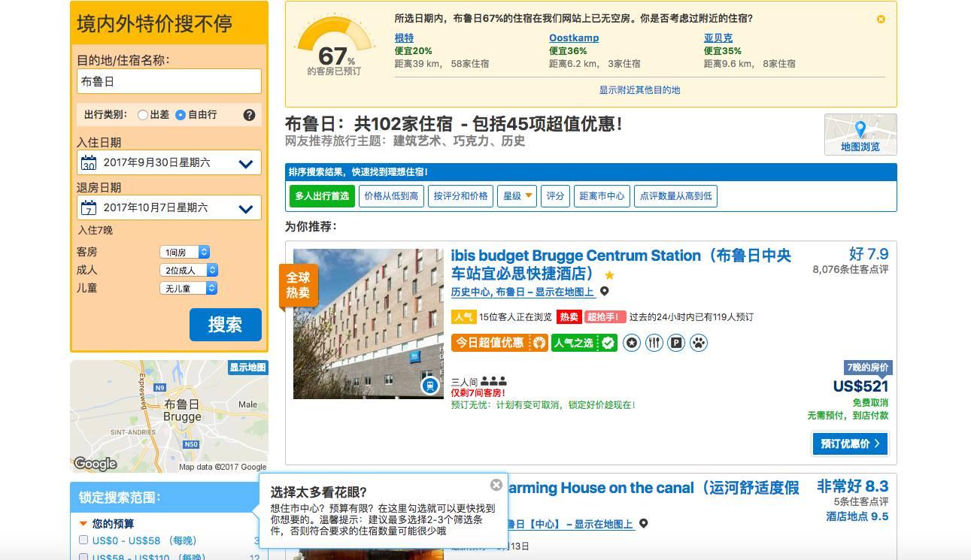Open ibis budget Brugge Centrum Station hotel title
The width and height of the screenshot is (971, 560).
(x=621, y=264)
